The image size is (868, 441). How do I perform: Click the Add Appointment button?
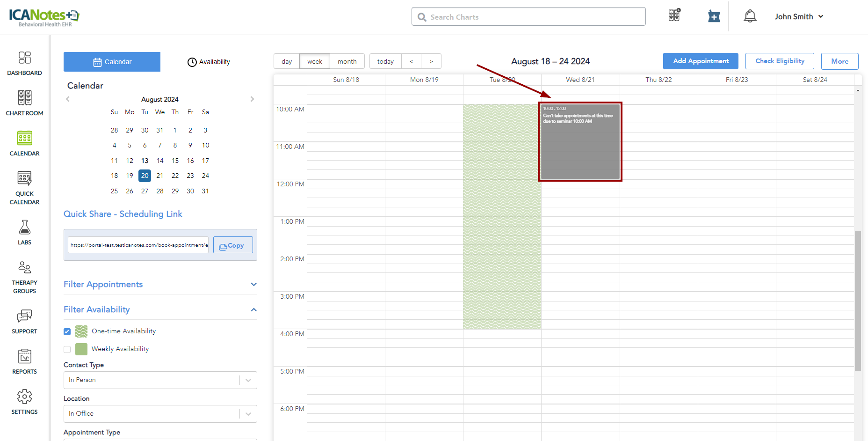point(700,61)
